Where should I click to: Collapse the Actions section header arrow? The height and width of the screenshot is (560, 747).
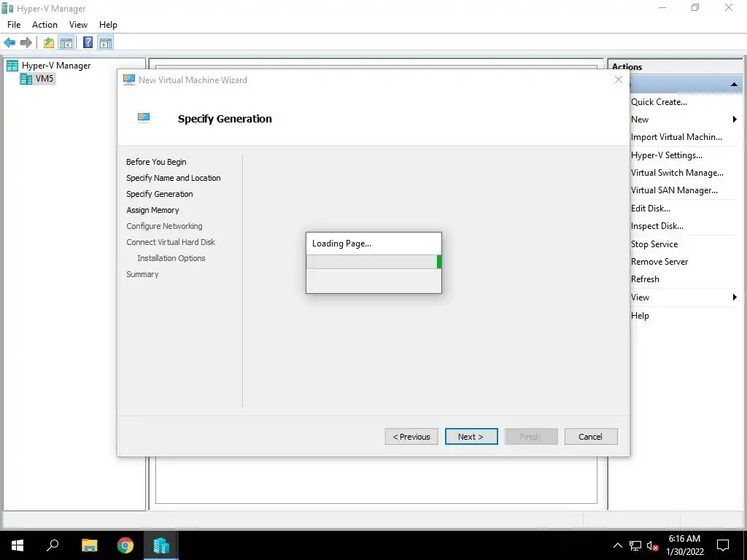coord(734,85)
